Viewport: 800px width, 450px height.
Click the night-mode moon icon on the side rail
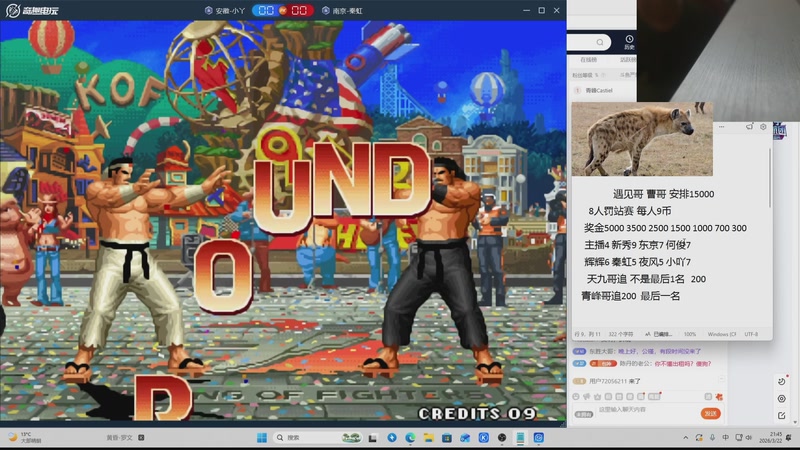click(782, 381)
